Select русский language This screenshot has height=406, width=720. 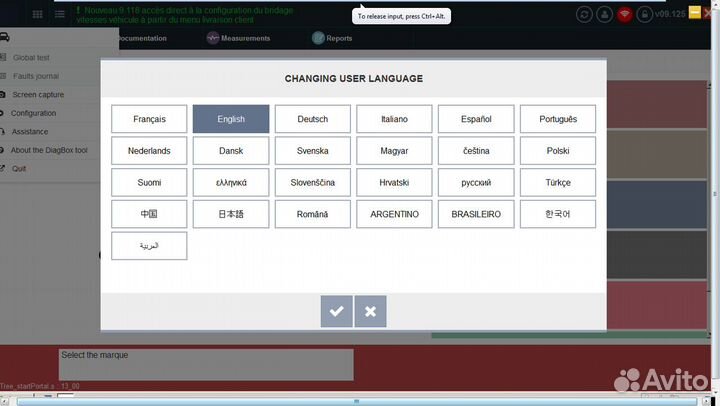[x=476, y=182]
